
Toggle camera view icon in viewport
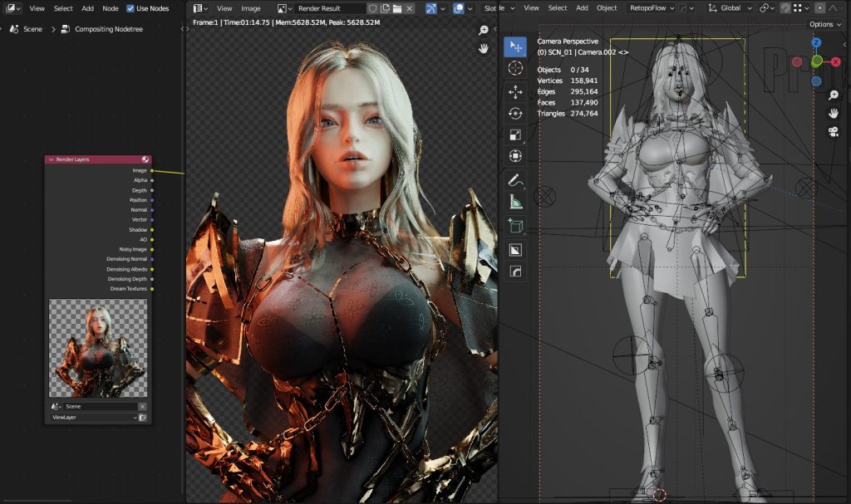(833, 132)
